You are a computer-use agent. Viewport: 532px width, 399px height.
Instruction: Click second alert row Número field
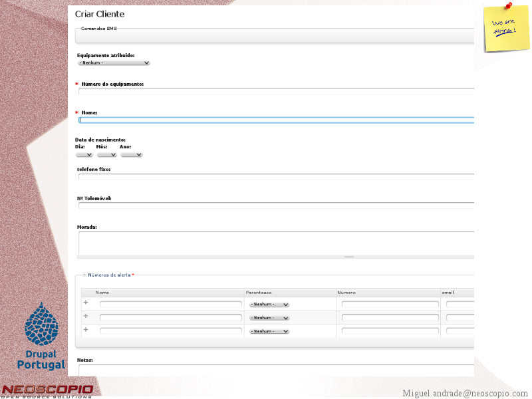390,318
